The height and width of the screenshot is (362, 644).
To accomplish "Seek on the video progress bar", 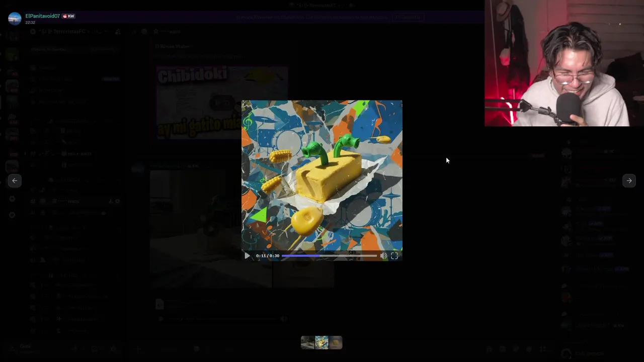I will [329, 256].
